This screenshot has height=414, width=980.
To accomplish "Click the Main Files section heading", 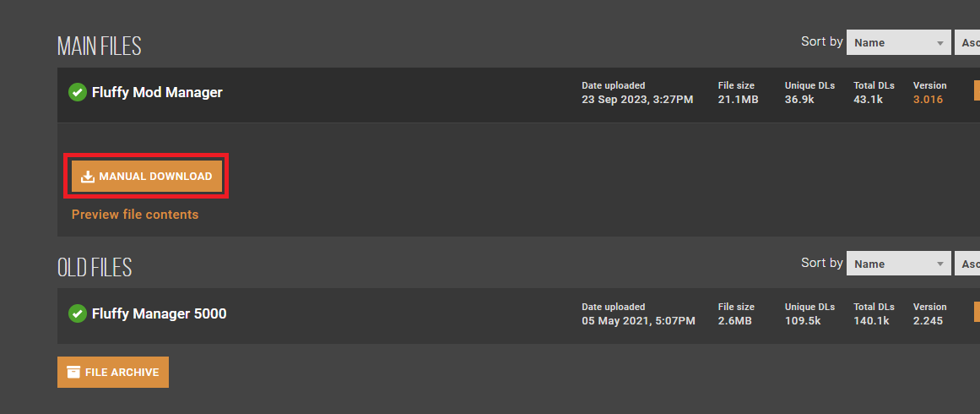I will pos(99,46).
